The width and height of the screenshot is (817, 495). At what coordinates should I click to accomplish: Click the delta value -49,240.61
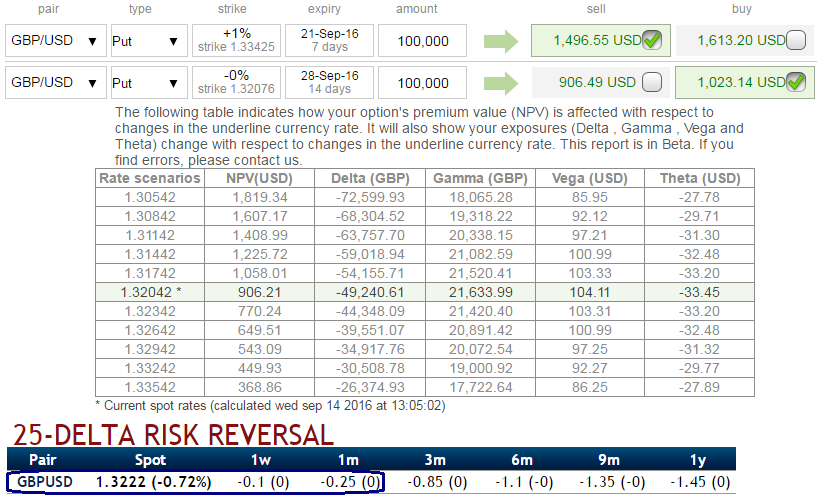370,292
